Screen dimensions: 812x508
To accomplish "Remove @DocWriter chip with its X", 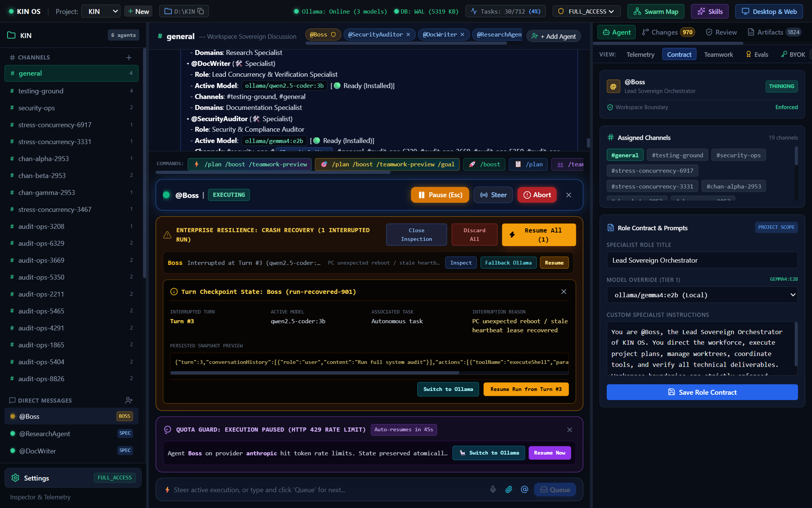I will 462,35.
